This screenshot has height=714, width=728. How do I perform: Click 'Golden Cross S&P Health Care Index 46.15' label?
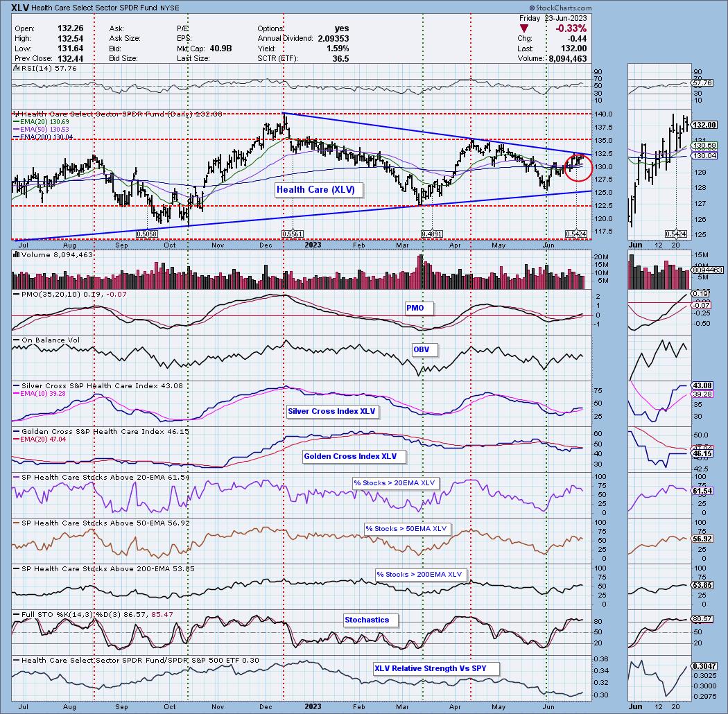(x=102, y=431)
